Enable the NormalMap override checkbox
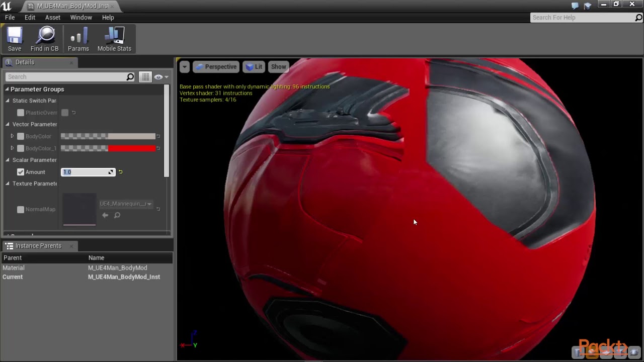The width and height of the screenshot is (644, 362). coord(21,209)
